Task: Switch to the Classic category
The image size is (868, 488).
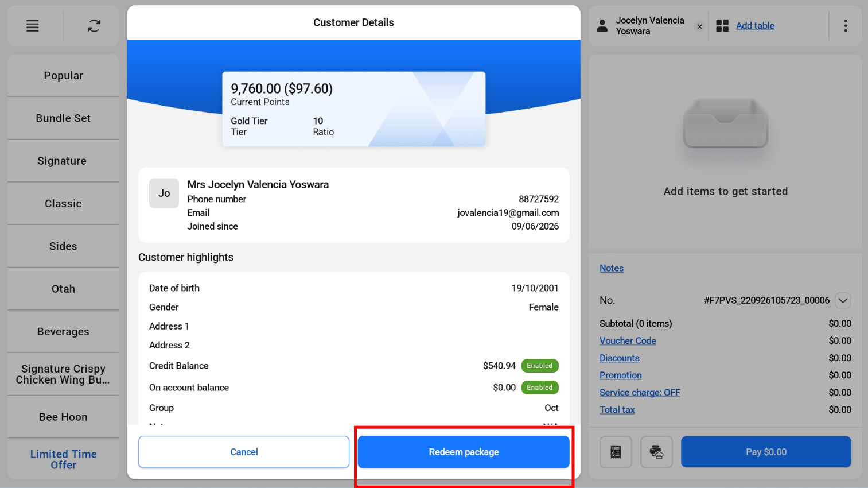Action: (63, 204)
